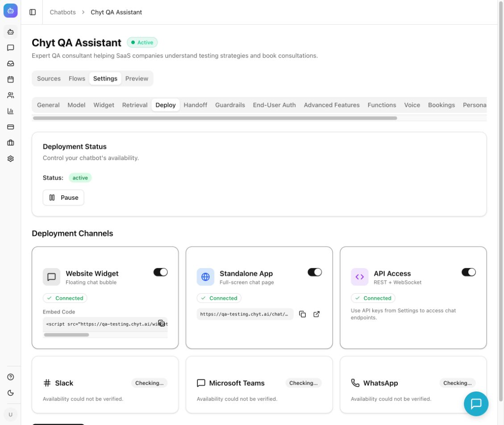Open the user avatar U menu
504x425 pixels.
[x=11, y=414]
